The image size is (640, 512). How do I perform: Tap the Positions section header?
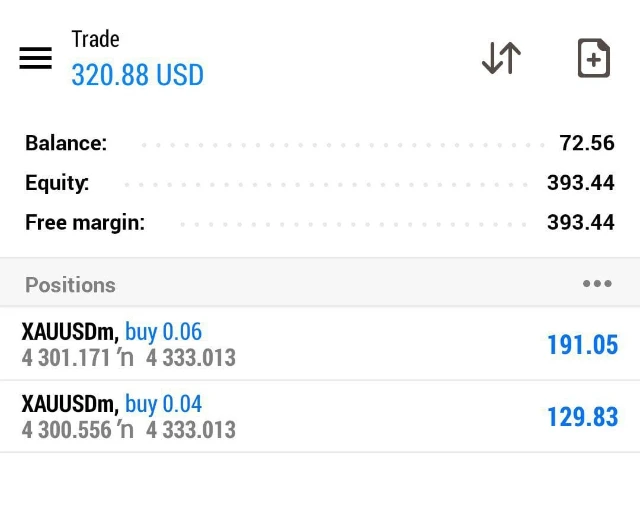pyautogui.click(x=70, y=285)
